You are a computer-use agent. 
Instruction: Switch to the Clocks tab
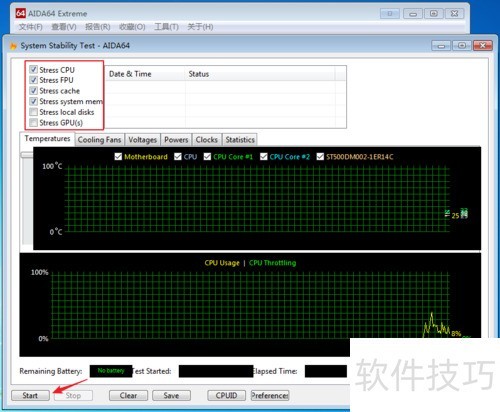(x=207, y=140)
